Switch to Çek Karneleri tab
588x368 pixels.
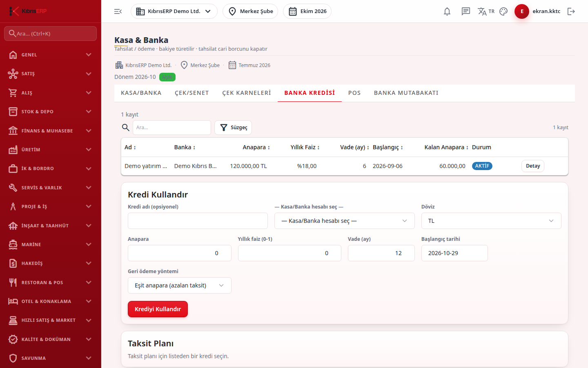pyautogui.click(x=247, y=93)
